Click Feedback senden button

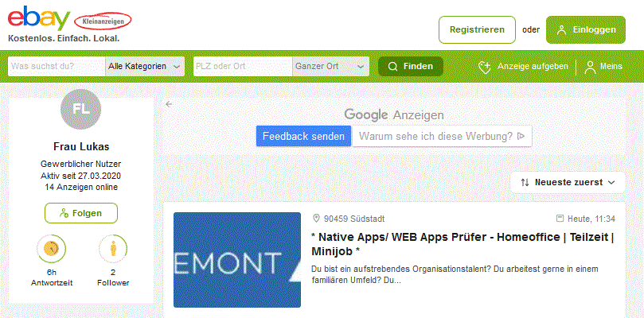[303, 136]
